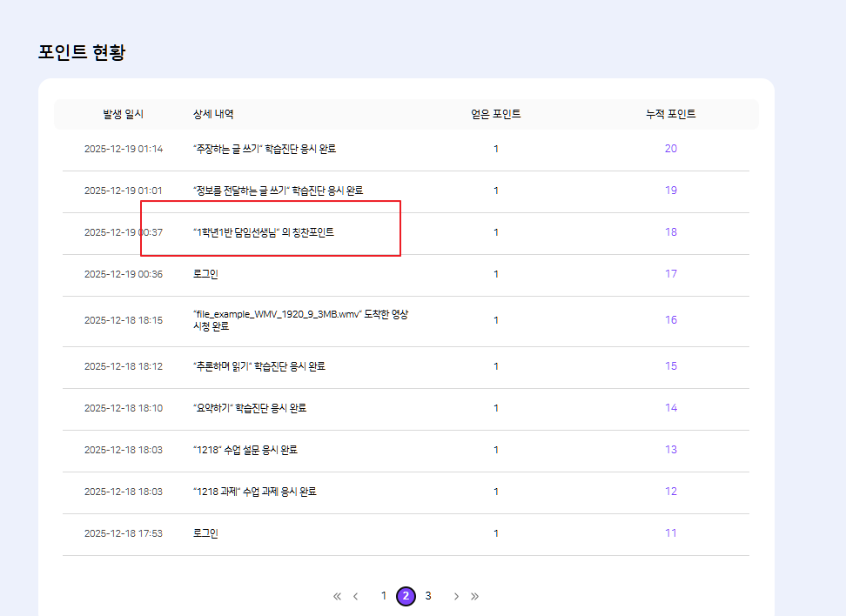This screenshot has width=846, height=616.
Task: Select current page 2 in pagination
Action: click(406, 596)
